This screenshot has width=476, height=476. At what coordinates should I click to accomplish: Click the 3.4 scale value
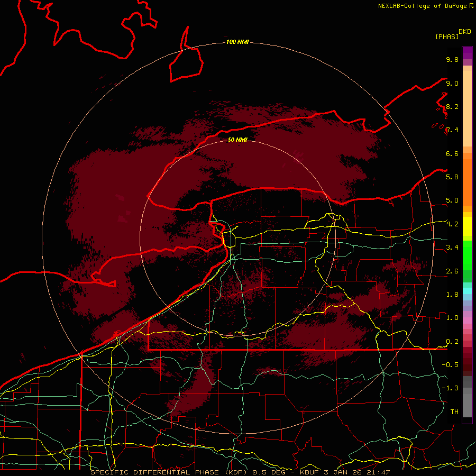[x=452, y=247]
